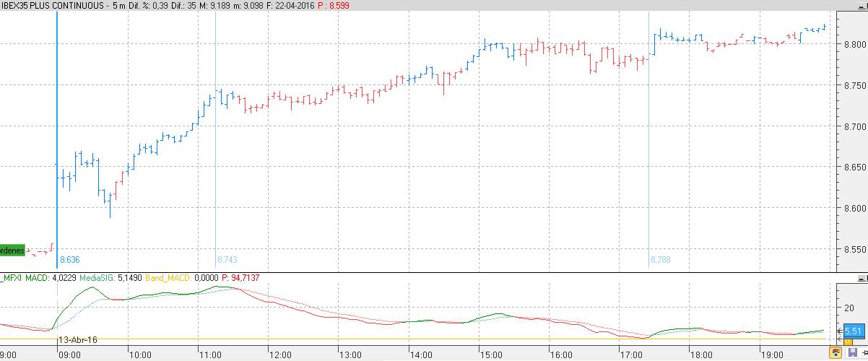Click the 15:00 time axis label
Viewport: 868px width, 361px height.
tap(490, 355)
